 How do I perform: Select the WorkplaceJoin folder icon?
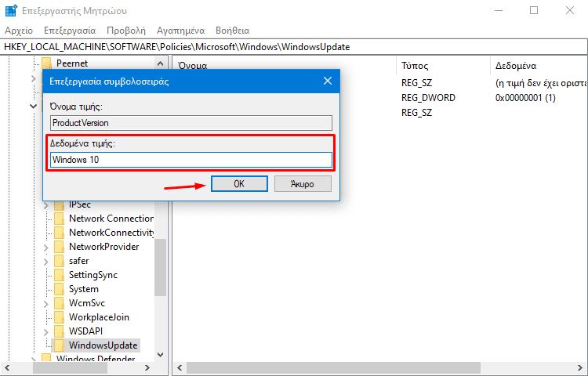[59, 317]
